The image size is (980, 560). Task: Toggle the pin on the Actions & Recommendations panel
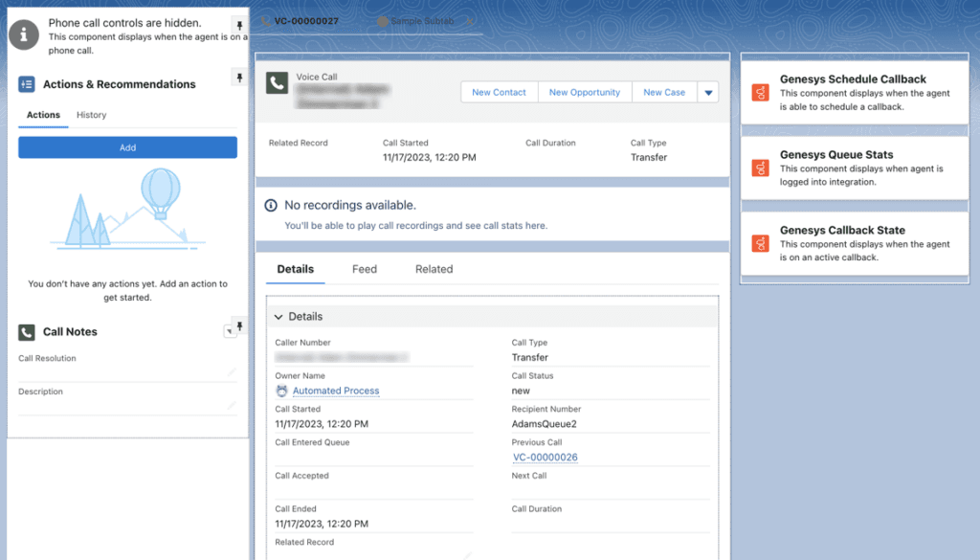point(239,78)
